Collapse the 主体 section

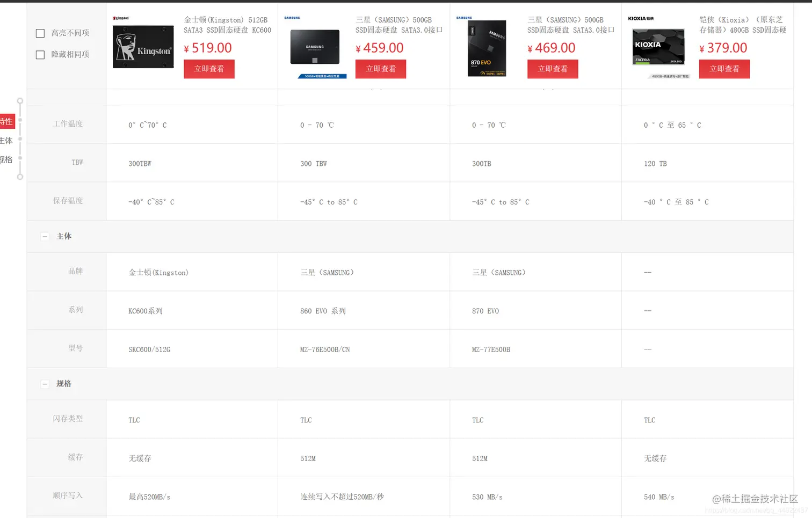coord(45,236)
